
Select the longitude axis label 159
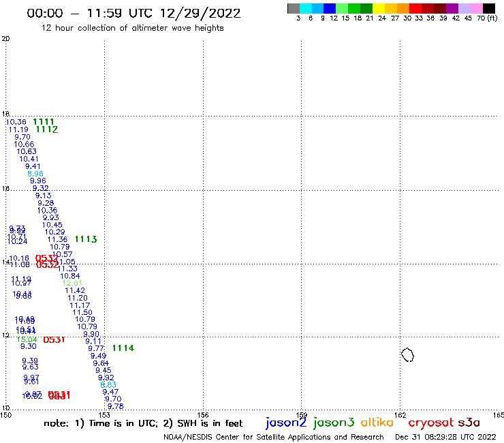click(301, 415)
